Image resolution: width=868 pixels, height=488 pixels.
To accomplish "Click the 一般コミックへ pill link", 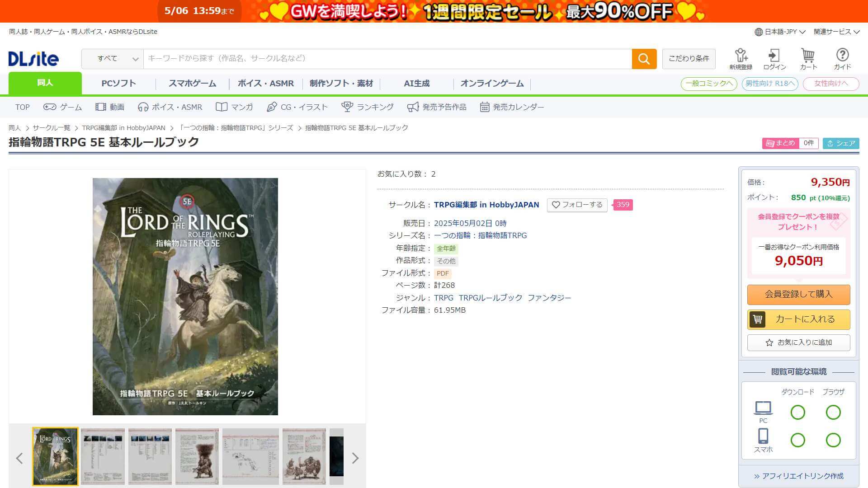I will point(709,84).
